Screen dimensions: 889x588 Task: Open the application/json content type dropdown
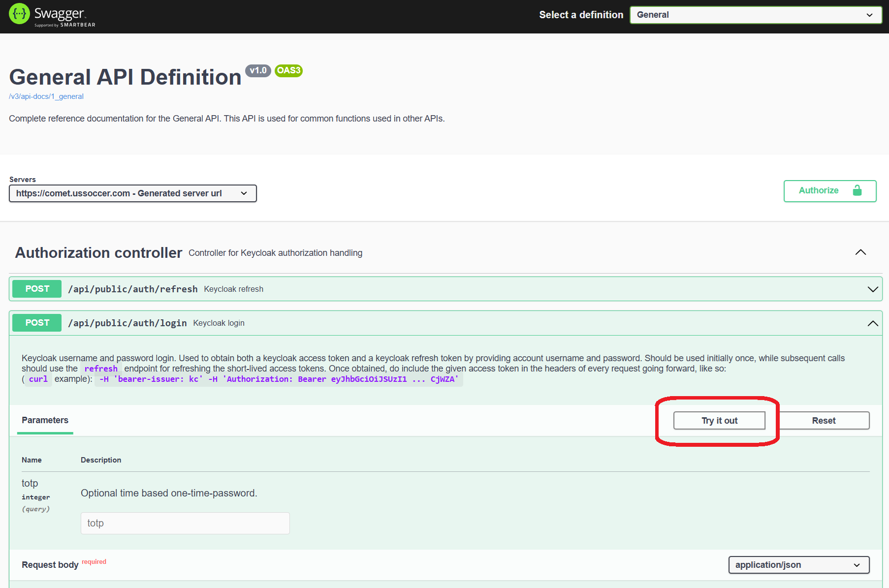click(798, 565)
